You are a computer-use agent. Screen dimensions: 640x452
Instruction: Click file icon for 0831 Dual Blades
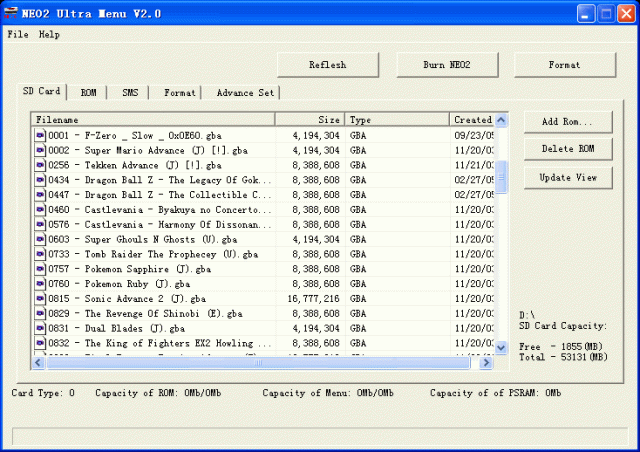[40, 328]
